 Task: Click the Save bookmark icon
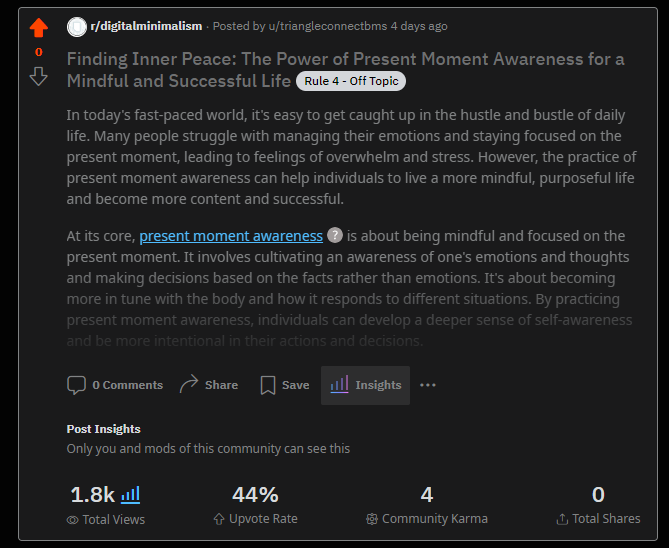click(x=267, y=385)
